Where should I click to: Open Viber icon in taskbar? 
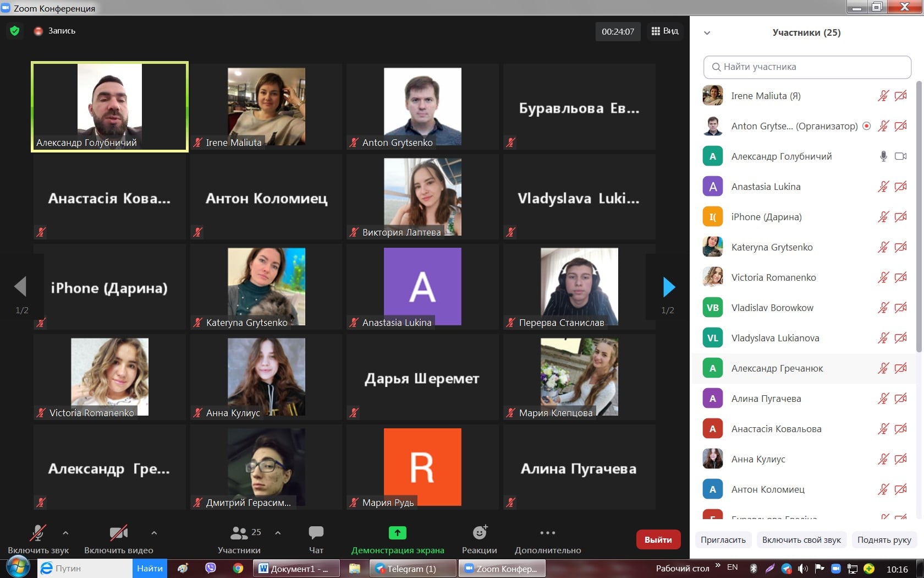point(211,568)
